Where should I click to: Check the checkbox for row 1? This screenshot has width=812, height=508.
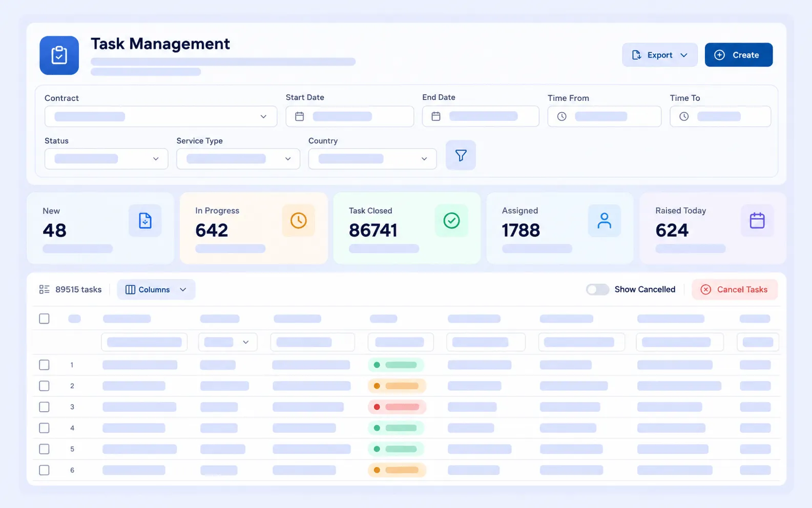click(x=45, y=365)
